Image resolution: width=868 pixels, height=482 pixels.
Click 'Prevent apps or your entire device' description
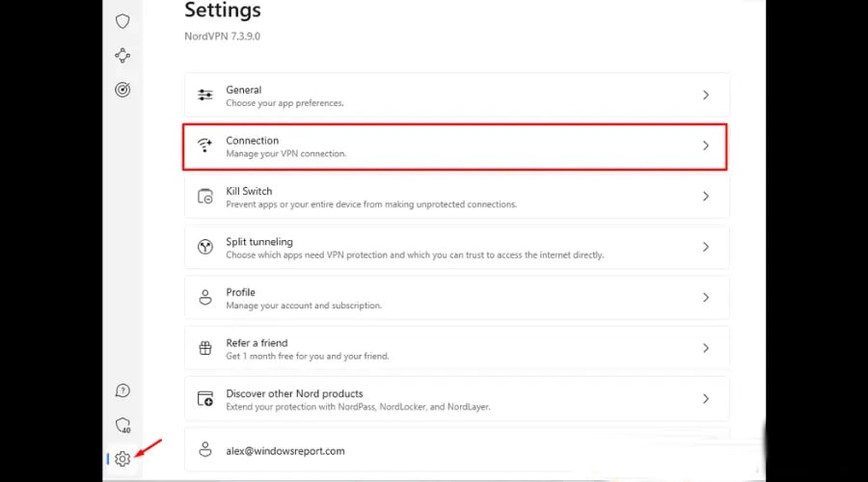[371, 204]
